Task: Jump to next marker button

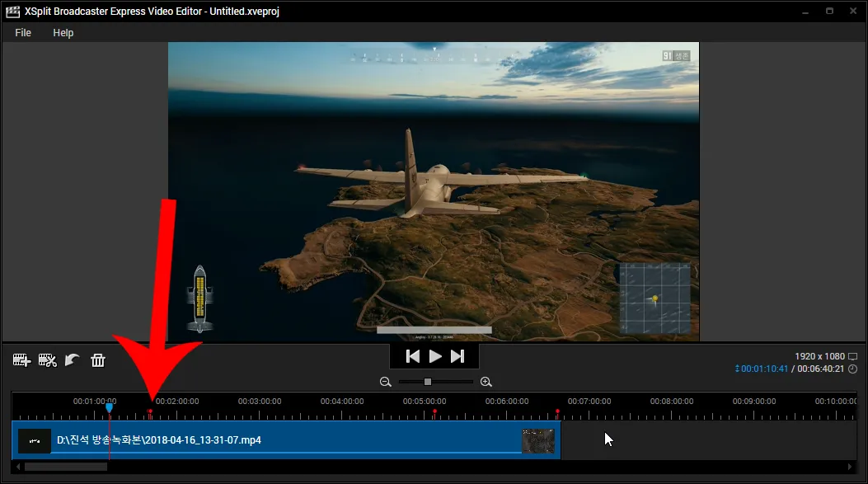Action: coord(457,357)
